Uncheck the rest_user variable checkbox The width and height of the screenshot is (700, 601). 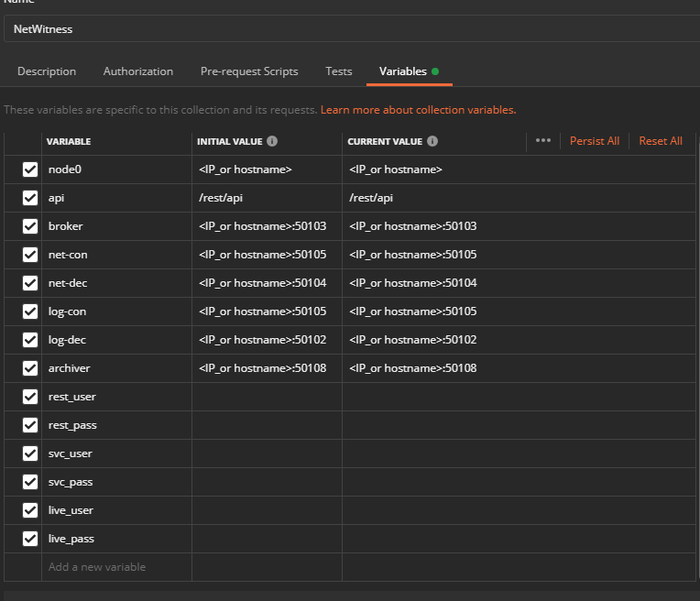pyautogui.click(x=30, y=397)
